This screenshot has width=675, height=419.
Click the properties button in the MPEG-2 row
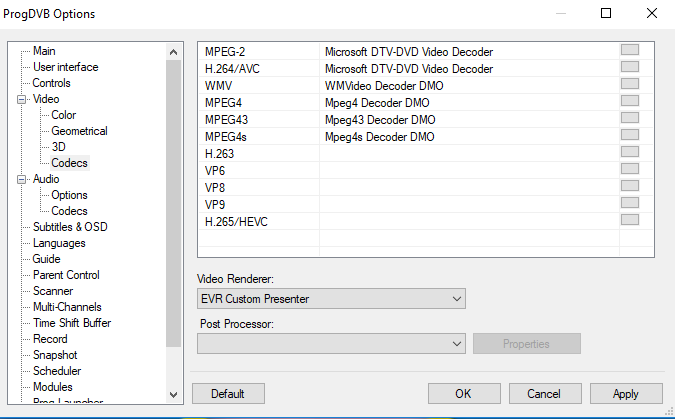(x=630, y=51)
